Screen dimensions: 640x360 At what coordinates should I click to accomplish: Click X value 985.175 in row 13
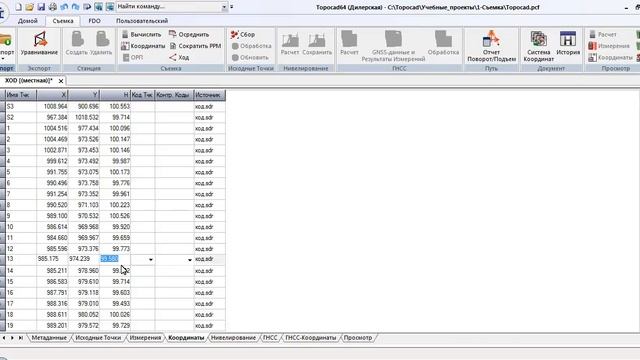[52, 259]
